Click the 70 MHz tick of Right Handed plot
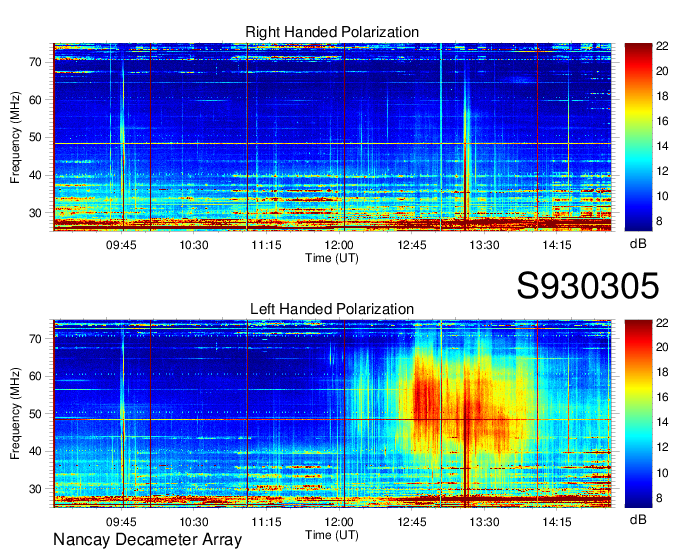The height and width of the screenshot is (552, 680). pyautogui.click(x=36, y=62)
